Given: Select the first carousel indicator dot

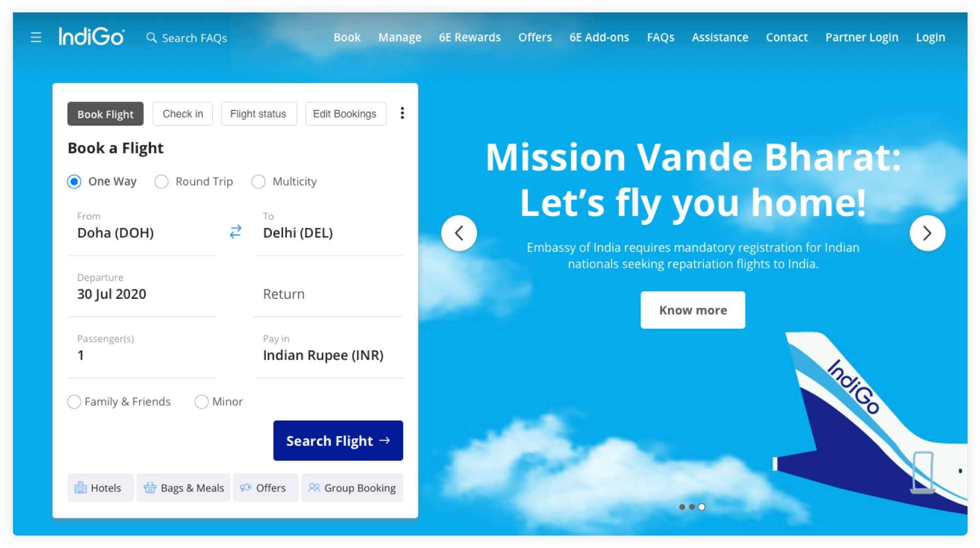Looking at the screenshot, I should [x=682, y=507].
